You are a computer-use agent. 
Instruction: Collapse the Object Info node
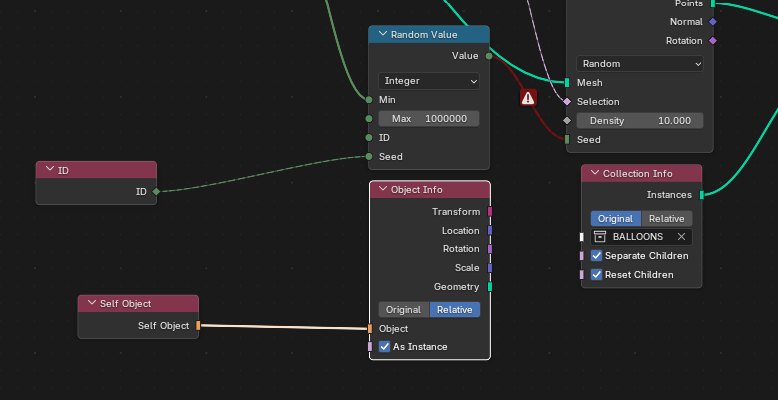click(x=382, y=189)
